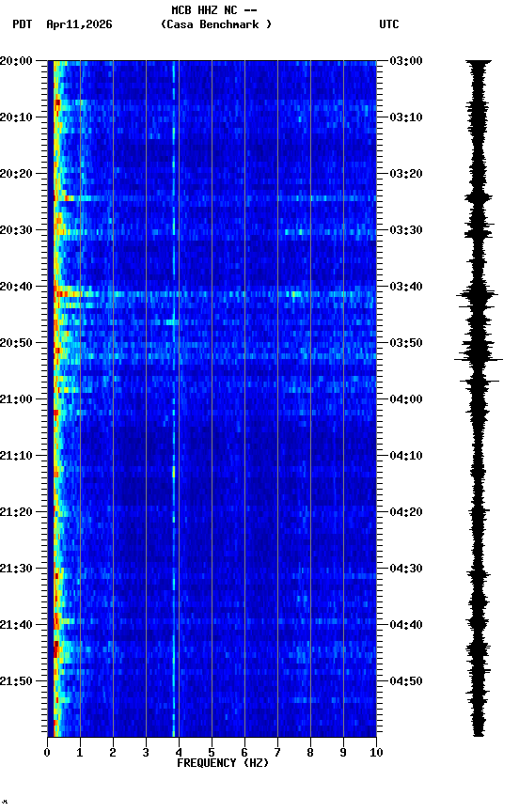
Task: Click the frequency axis tick label 0
Action: (47, 753)
